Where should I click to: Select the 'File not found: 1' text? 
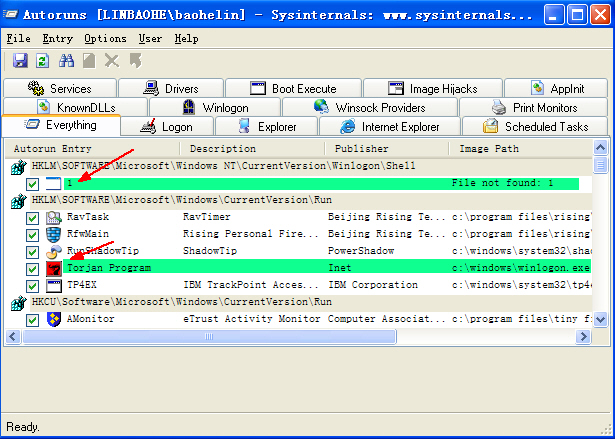(502, 183)
